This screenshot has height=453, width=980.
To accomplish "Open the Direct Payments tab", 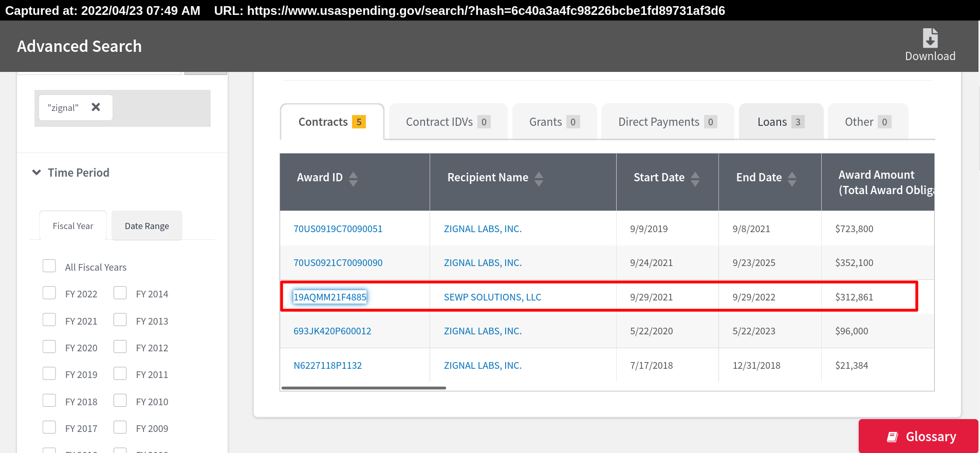I will pyautogui.click(x=668, y=122).
